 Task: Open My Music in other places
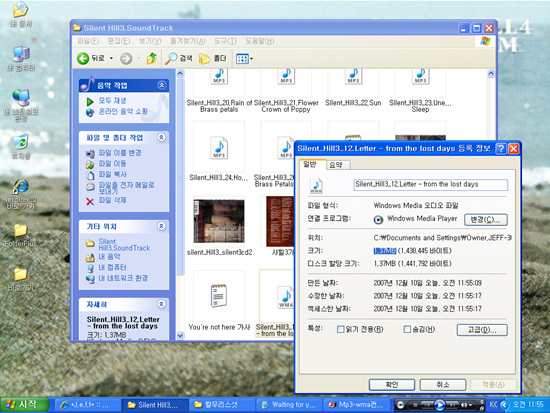coord(109,257)
